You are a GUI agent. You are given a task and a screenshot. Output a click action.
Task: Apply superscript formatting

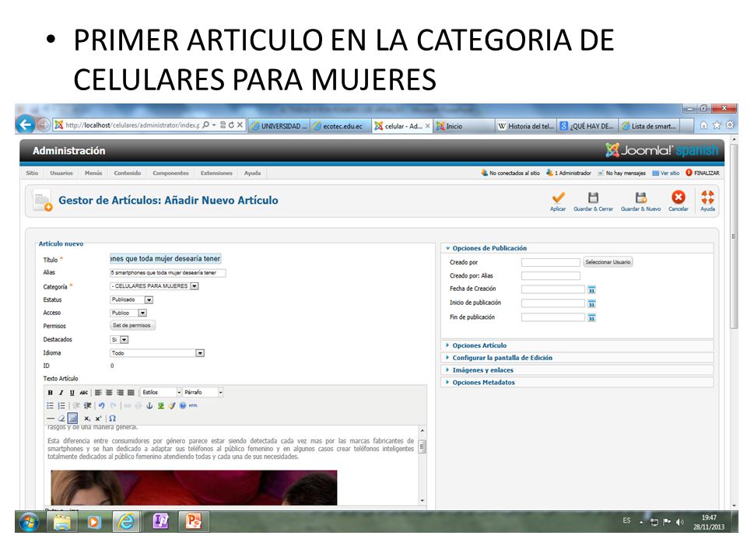98,418
